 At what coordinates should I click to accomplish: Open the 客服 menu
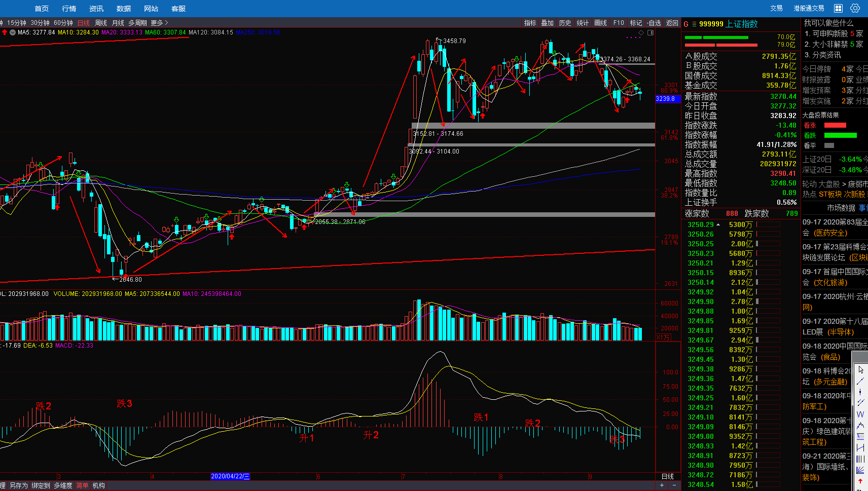point(178,9)
